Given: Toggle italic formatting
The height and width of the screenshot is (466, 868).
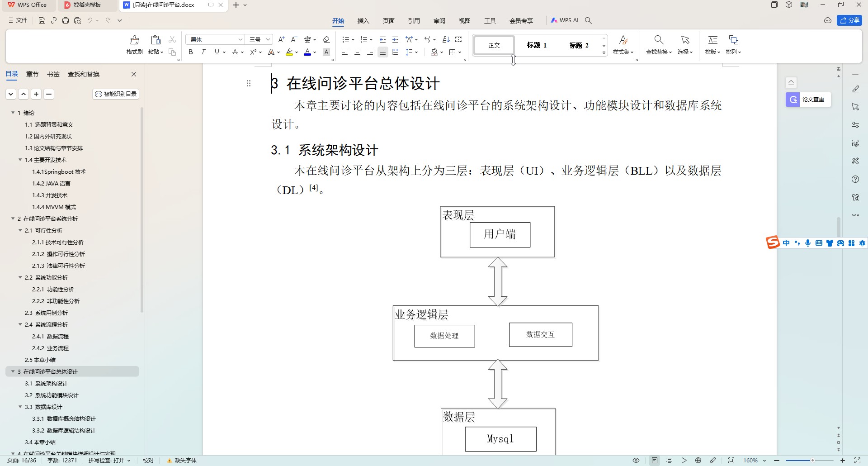Looking at the screenshot, I should [x=203, y=52].
